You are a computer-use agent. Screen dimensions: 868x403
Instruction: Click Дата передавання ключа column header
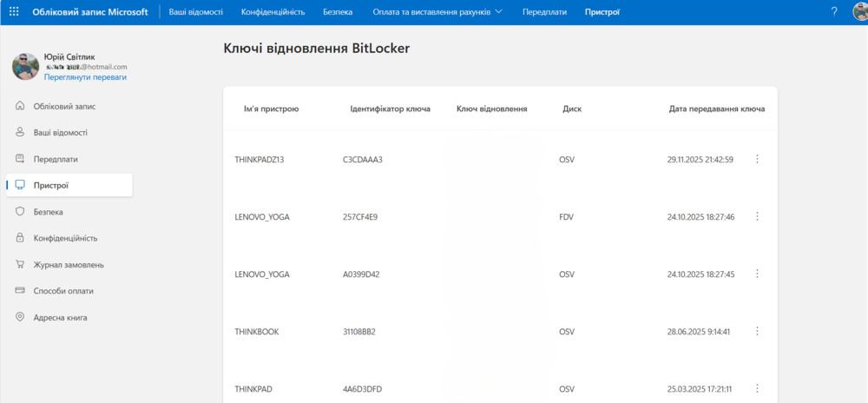tap(717, 109)
